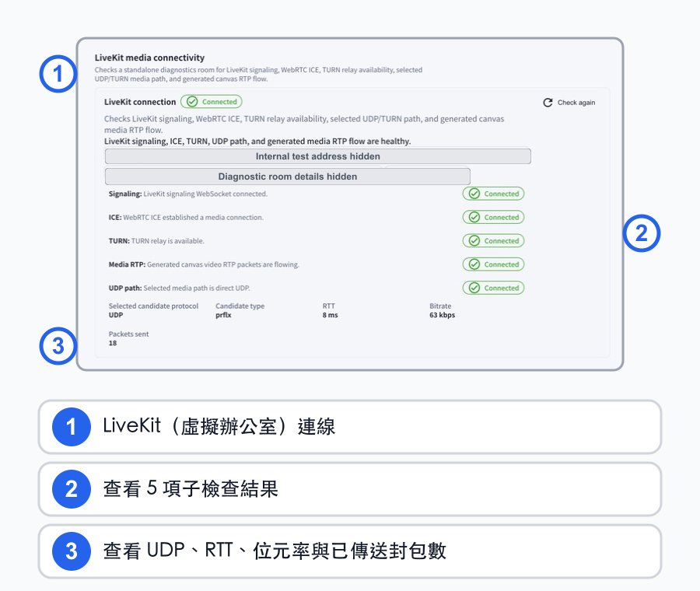This screenshot has height=591, width=700.
Task: Click the prflx candidate type value
Action: pyautogui.click(x=224, y=315)
